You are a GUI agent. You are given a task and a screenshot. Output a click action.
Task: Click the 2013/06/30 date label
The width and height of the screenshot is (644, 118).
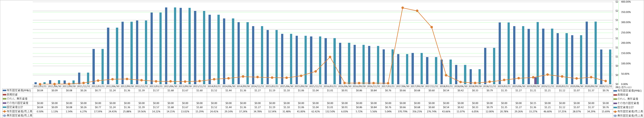click(x=171, y=86)
